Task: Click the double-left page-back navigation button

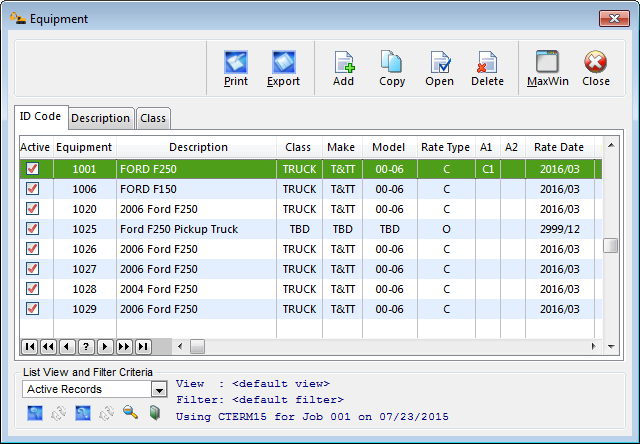Action: tap(49, 347)
